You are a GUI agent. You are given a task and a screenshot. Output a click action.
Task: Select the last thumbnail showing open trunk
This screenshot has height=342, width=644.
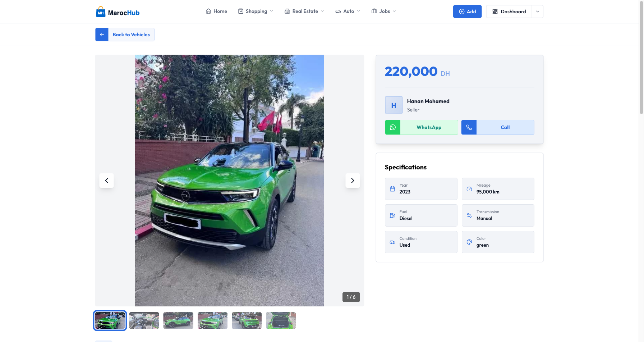pos(281,320)
